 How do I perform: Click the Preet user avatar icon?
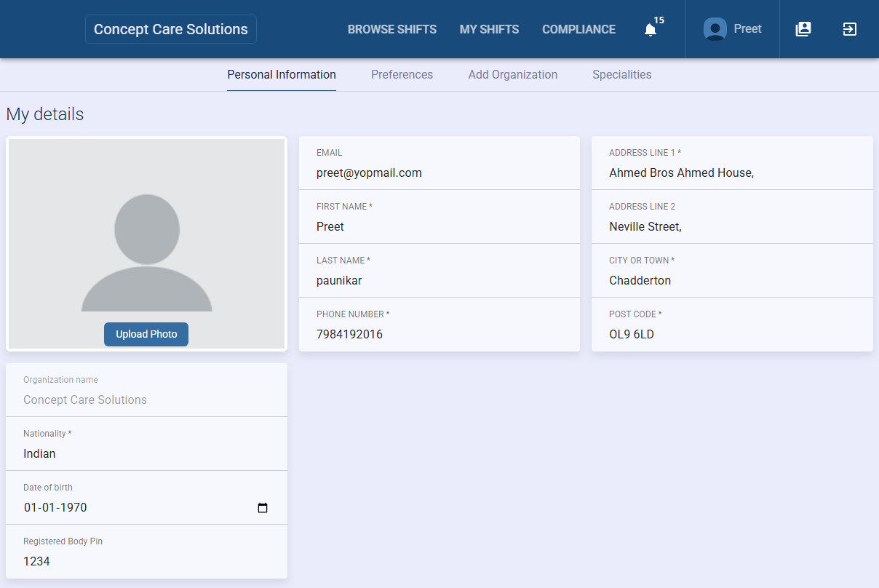point(715,29)
